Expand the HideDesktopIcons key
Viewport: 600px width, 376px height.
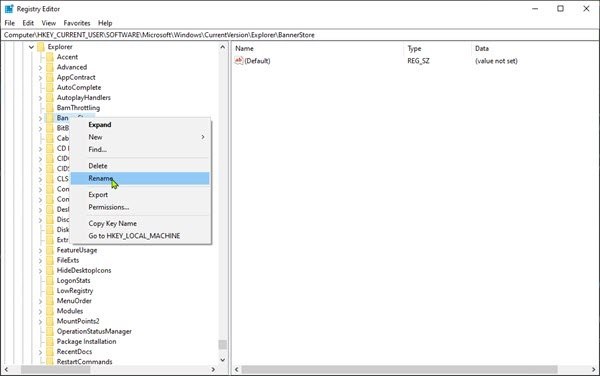click(x=41, y=271)
